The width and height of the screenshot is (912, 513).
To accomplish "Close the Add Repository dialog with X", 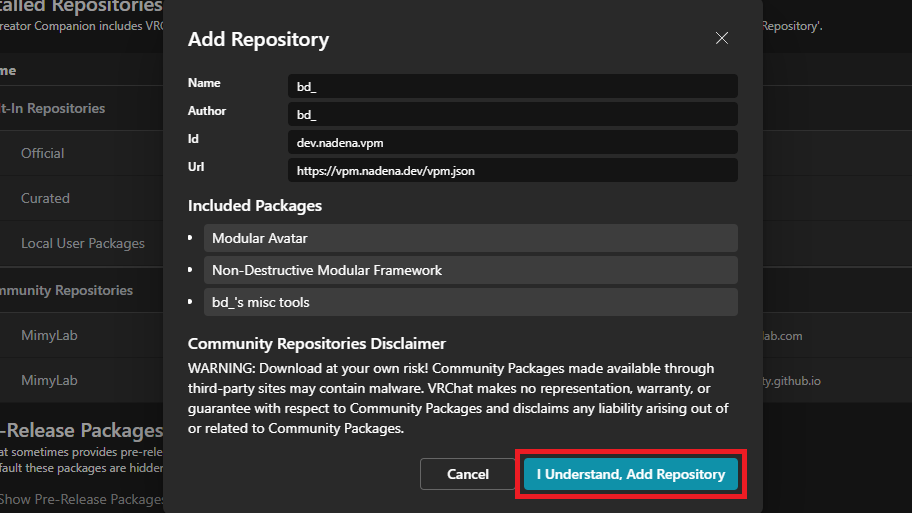I will tap(722, 38).
